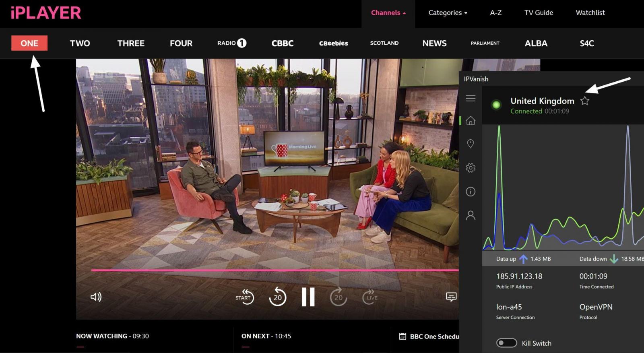
Task: Open the IPVanish server locations pin icon
Action: click(471, 144)
